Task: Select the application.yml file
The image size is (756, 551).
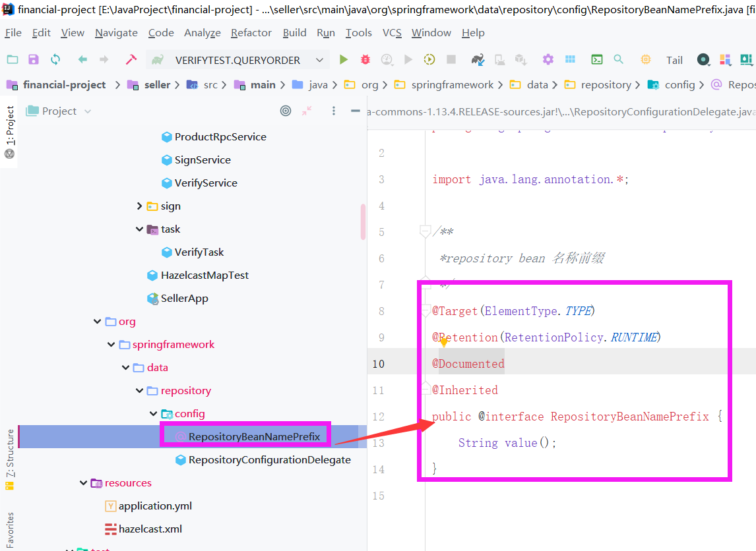Action: (x=156, y=506)
